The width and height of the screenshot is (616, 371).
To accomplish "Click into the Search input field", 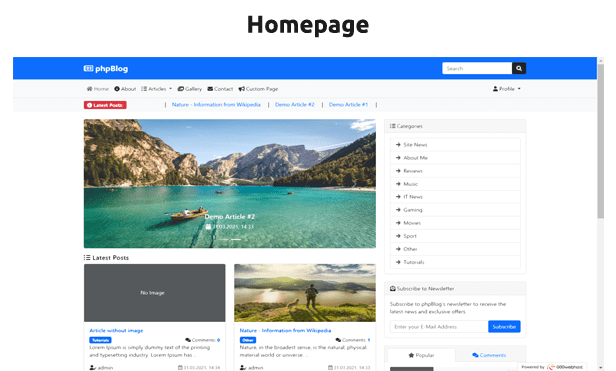I will (x=477, y=68).
